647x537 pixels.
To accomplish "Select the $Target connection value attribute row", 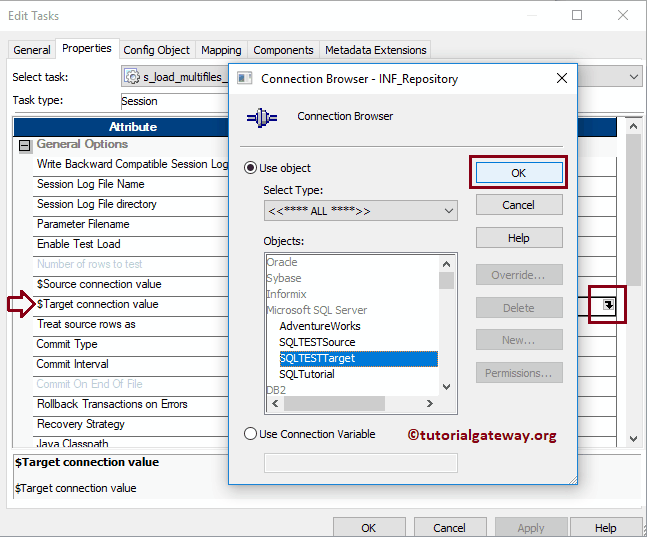I will click(x=131, y=304).
